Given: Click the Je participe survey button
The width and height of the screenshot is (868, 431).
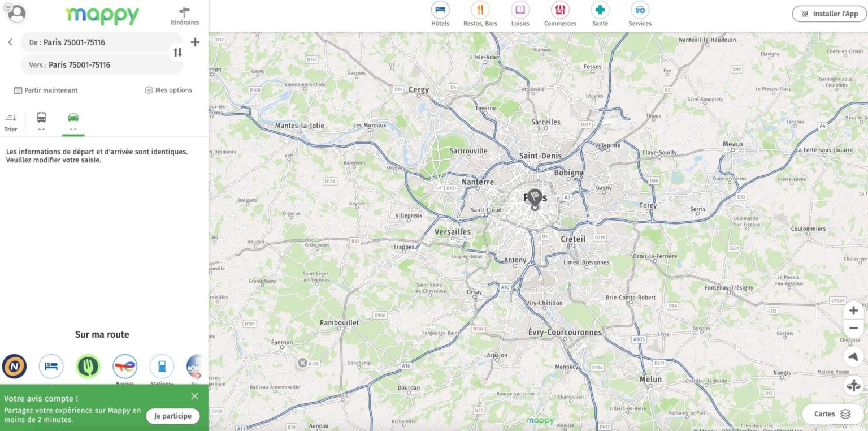Looking at the screenshot, I should pos(172,416).
